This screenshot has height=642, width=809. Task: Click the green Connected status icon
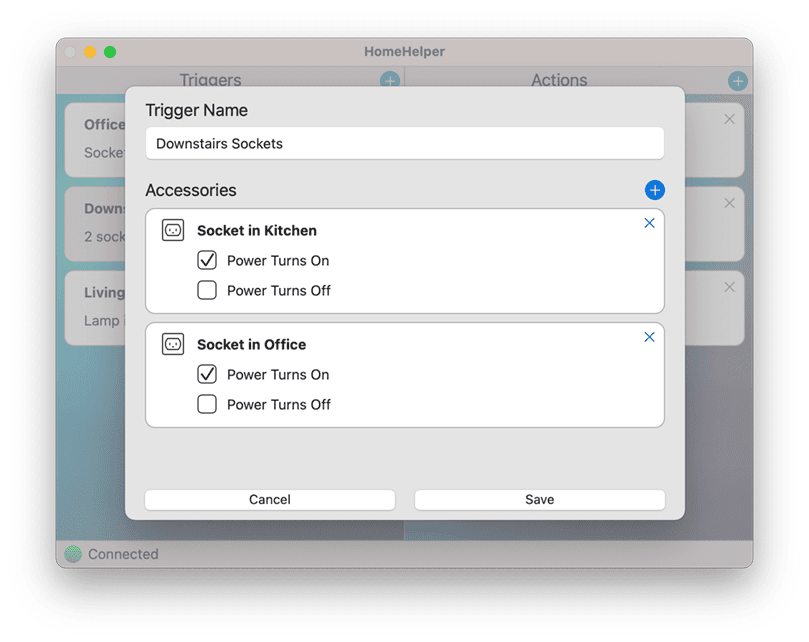(x=71, y=553)
